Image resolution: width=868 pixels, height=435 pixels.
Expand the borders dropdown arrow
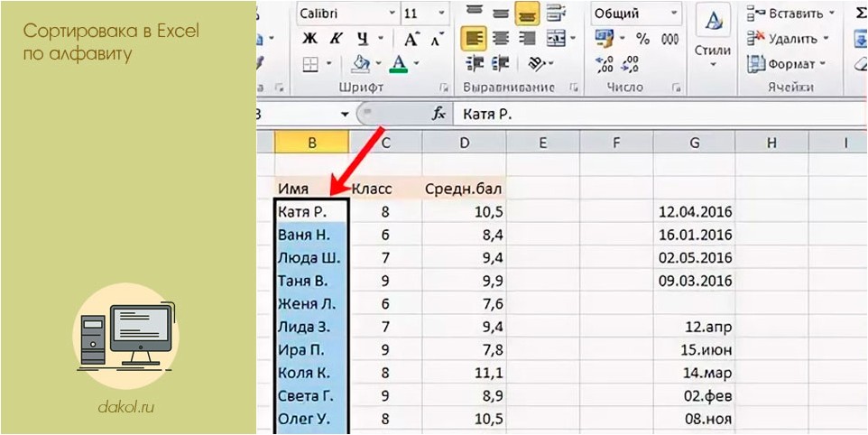pos(328,64)
